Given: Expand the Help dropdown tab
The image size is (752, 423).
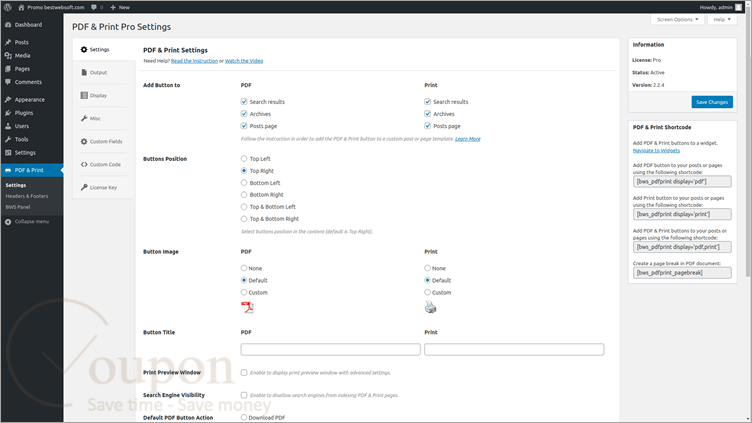Looking at the screenshot, I should [722, 20].
